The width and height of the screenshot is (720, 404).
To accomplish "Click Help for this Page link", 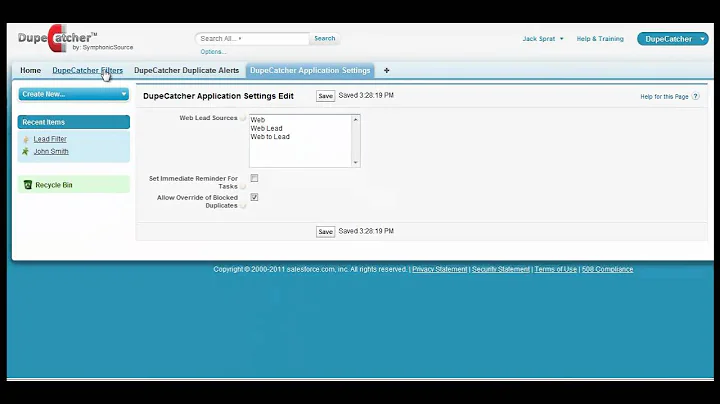I will pyautogui.click(x=664, y=97).
